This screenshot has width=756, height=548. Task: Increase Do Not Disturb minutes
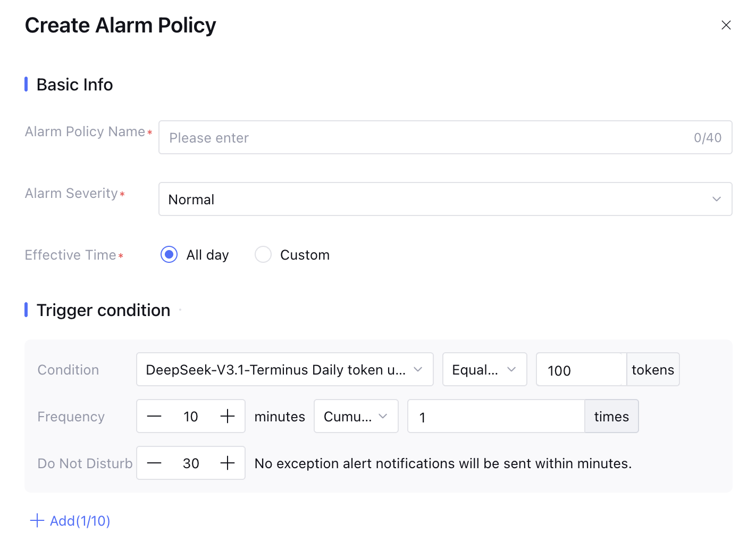tap(228, 463)
